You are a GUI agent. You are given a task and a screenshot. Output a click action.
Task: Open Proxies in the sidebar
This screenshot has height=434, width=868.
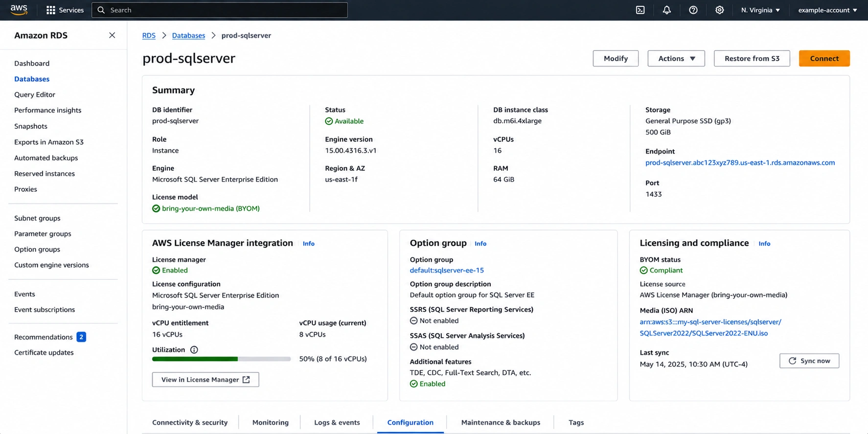[x=25, y=189]
